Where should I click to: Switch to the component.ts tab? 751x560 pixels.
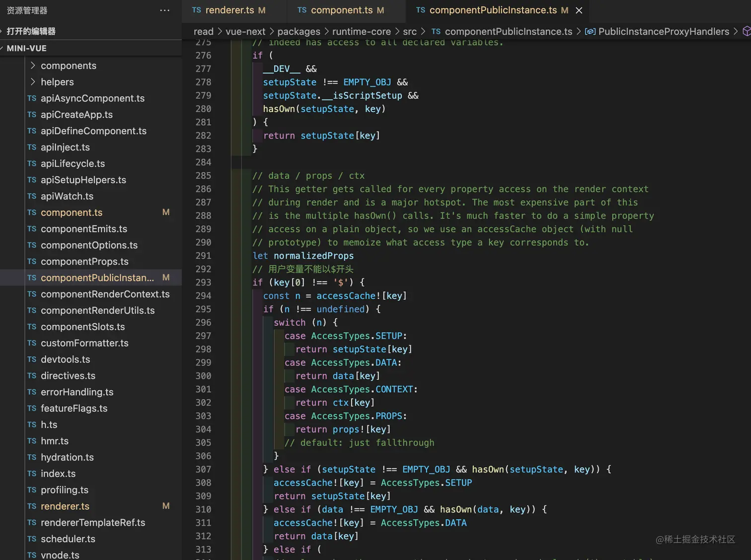click(341, 10)
